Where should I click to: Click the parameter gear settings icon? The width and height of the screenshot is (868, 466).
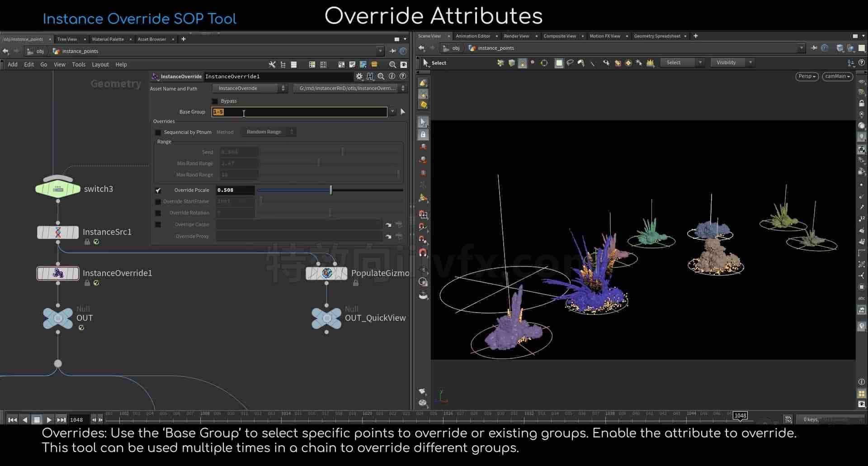coord(359,76)
